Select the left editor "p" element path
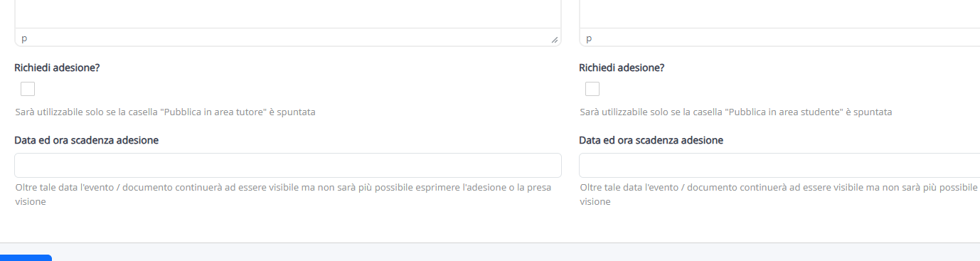 click(24, 38)
